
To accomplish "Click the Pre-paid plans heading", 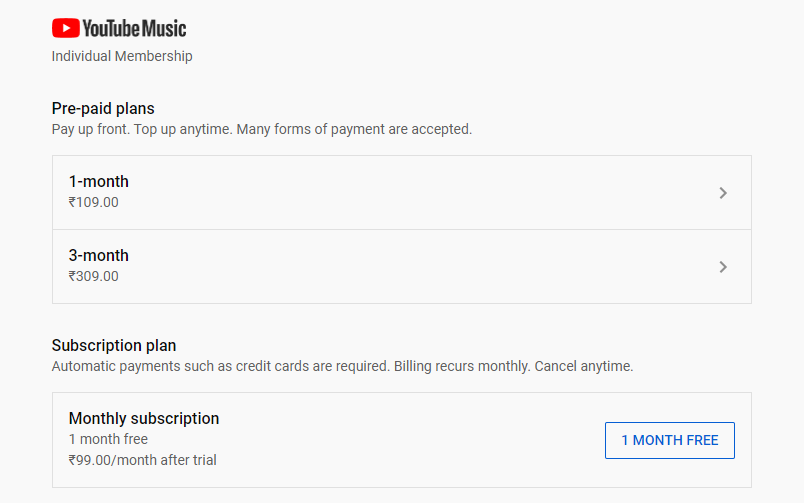I will coord(103,109).
